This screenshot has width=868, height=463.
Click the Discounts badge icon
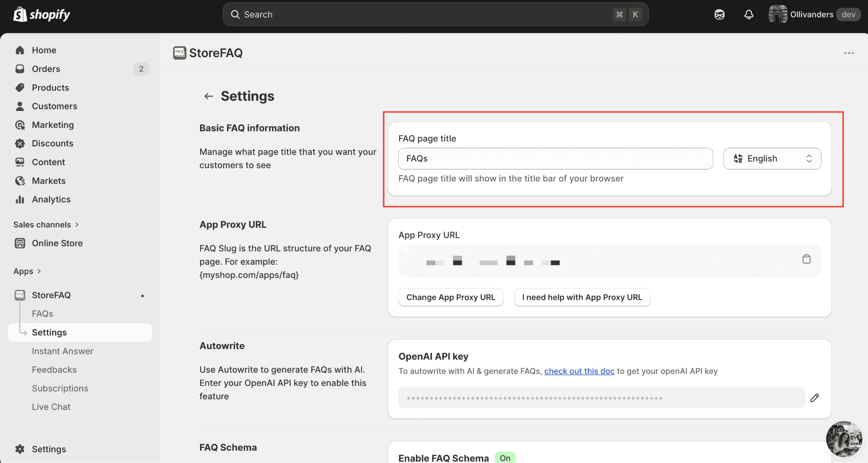pyautogui.click(x=20, y=143)
